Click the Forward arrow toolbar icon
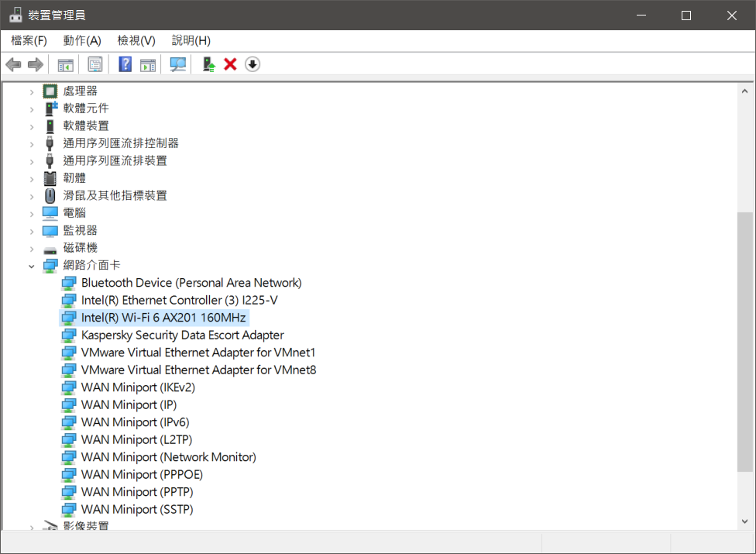Viewport: 756px width, 554px height. click(36, 64)
